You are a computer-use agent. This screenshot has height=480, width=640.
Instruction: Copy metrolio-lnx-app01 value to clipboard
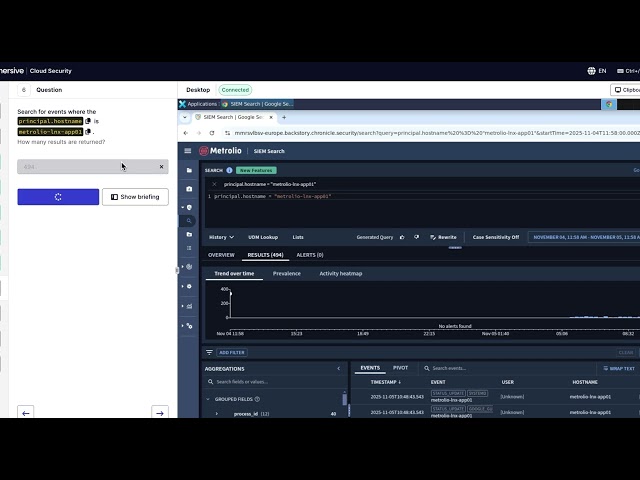coord(88,131)
